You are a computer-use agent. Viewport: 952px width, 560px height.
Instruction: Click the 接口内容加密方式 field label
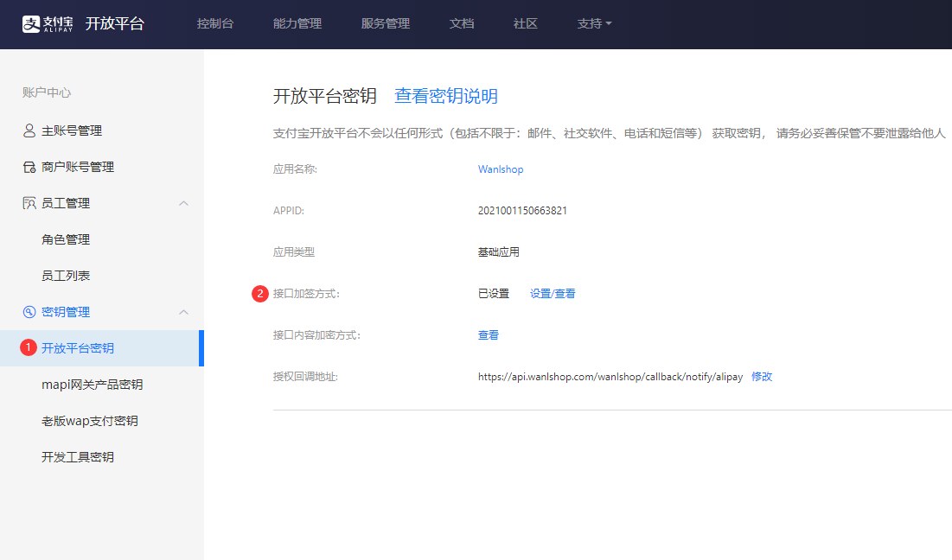[316, 335]
